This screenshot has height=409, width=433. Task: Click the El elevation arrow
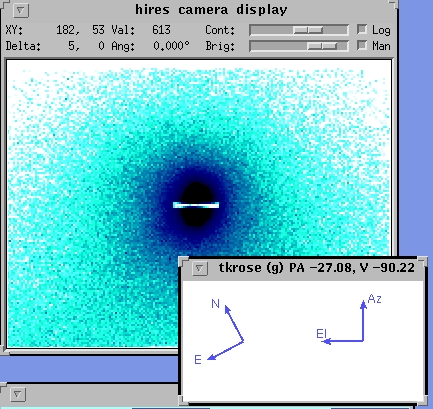pos(343,341)
